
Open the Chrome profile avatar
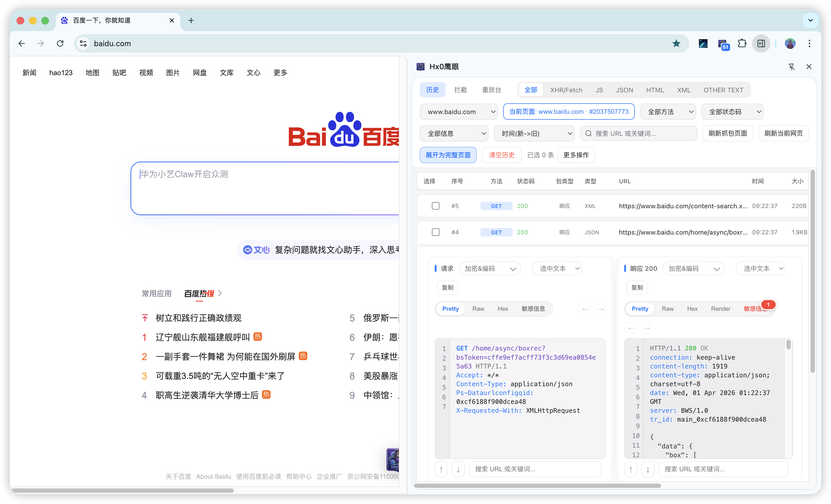point(790,43)
